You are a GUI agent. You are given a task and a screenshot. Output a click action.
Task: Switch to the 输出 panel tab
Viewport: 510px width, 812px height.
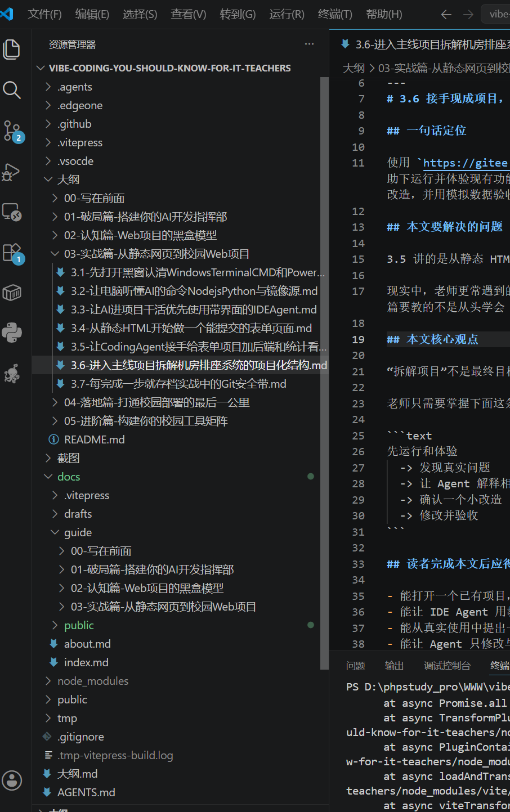(x=394, y=666)
